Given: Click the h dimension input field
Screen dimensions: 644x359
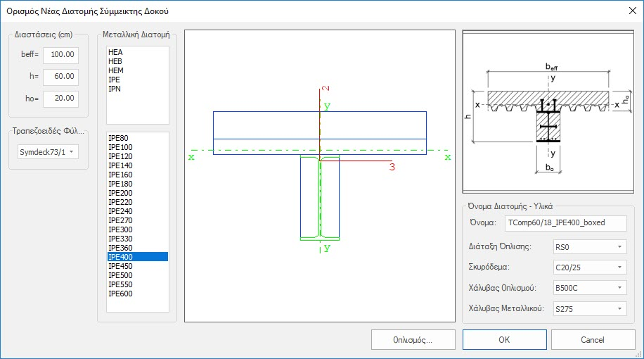Looking at the screenshot, I should pos(60,77).
